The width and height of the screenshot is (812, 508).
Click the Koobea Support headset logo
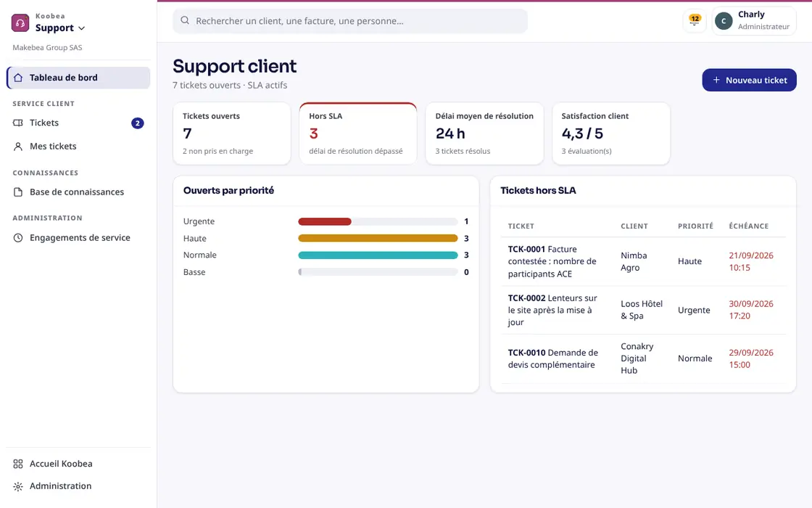(20, 22)
